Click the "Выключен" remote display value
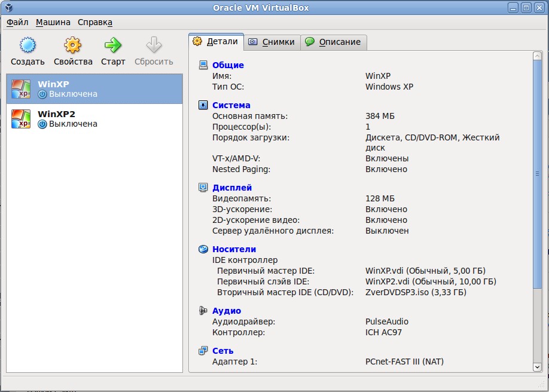Screen dimensions: 549x392 click(387, 231)
